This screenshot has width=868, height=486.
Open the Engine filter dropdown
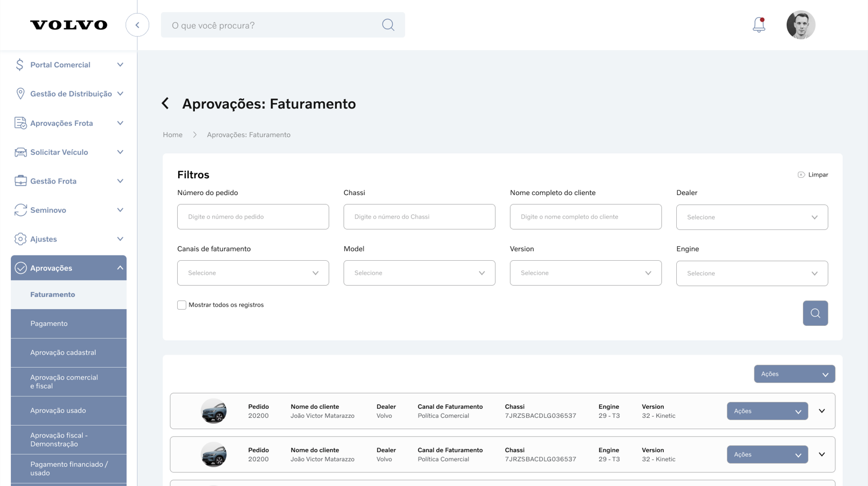tap(751, 273)
